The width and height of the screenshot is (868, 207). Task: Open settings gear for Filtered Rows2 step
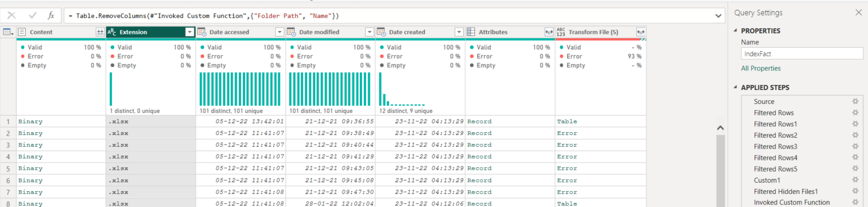tap(856, 136)
